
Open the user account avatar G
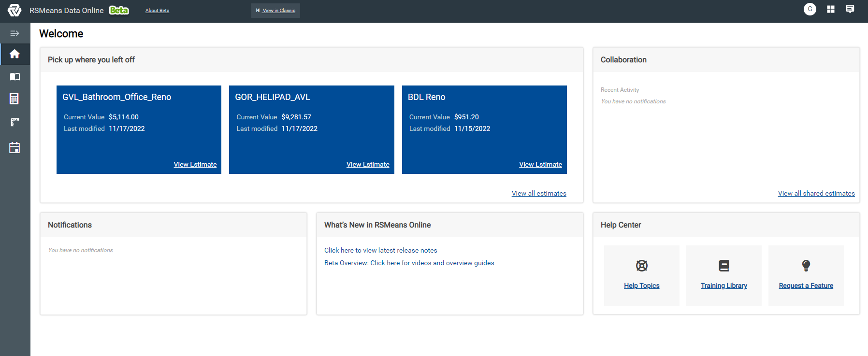pos(810,9)
